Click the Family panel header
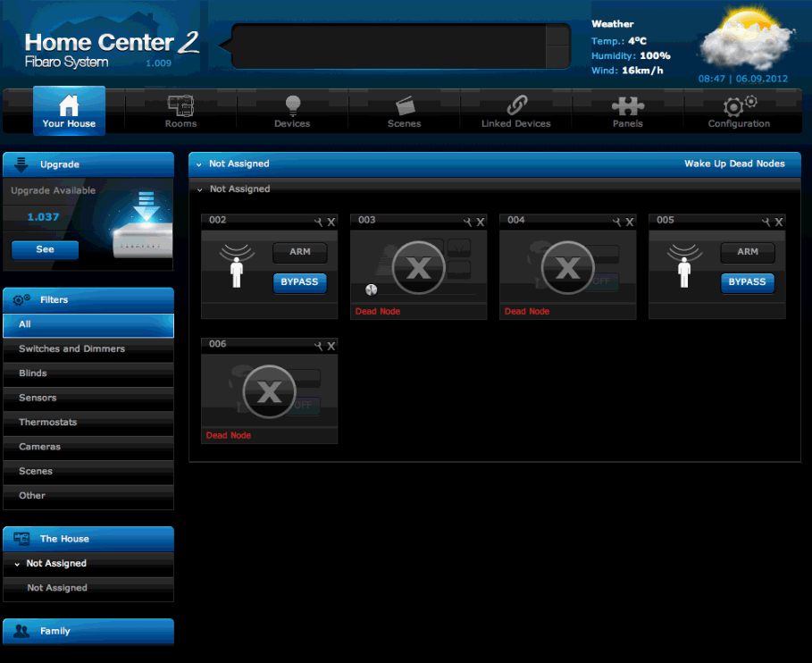 (88, 631)
